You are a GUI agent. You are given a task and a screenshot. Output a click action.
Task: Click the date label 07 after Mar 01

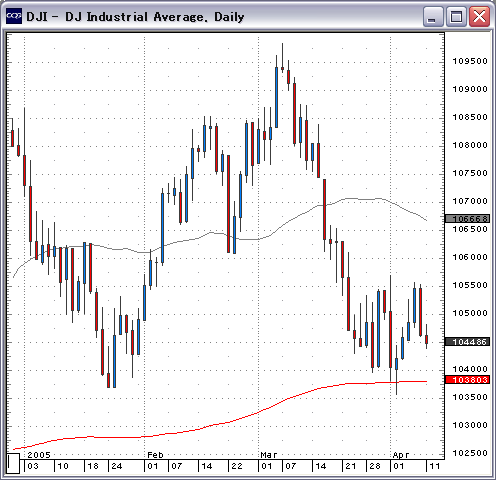point(291,466)
